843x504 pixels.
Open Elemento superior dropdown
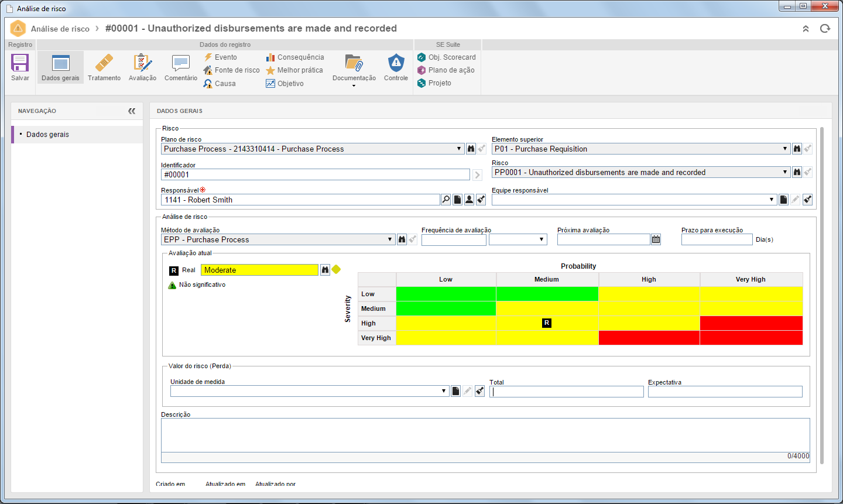785,149
